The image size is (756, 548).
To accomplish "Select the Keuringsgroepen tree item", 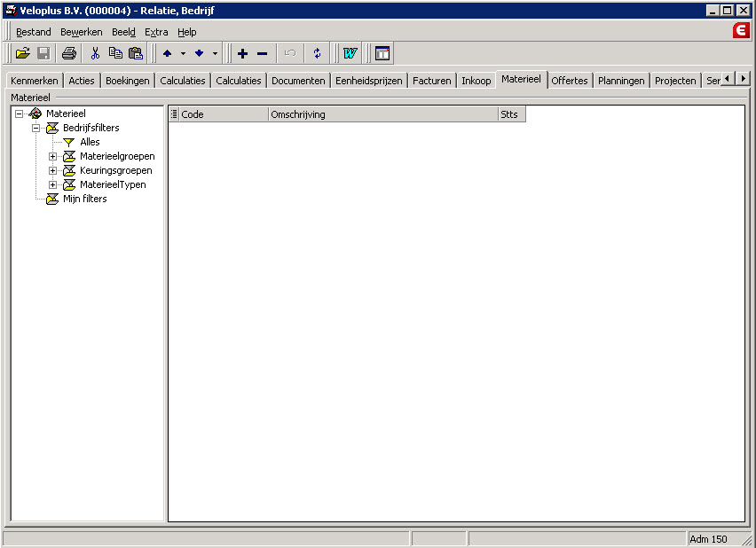I will 115,170.
